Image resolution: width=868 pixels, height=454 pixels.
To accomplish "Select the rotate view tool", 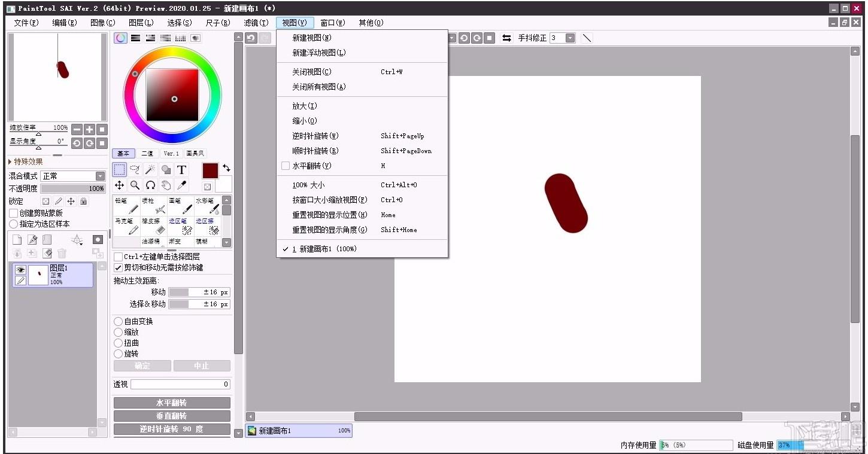I will [151, 185].
